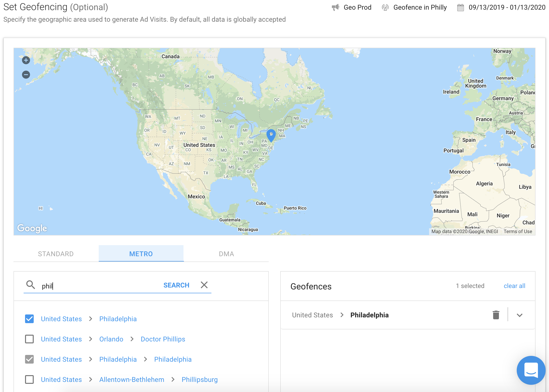Toggle the Philadelphia > Philadelphia checkbox

(x=29, y=359)
